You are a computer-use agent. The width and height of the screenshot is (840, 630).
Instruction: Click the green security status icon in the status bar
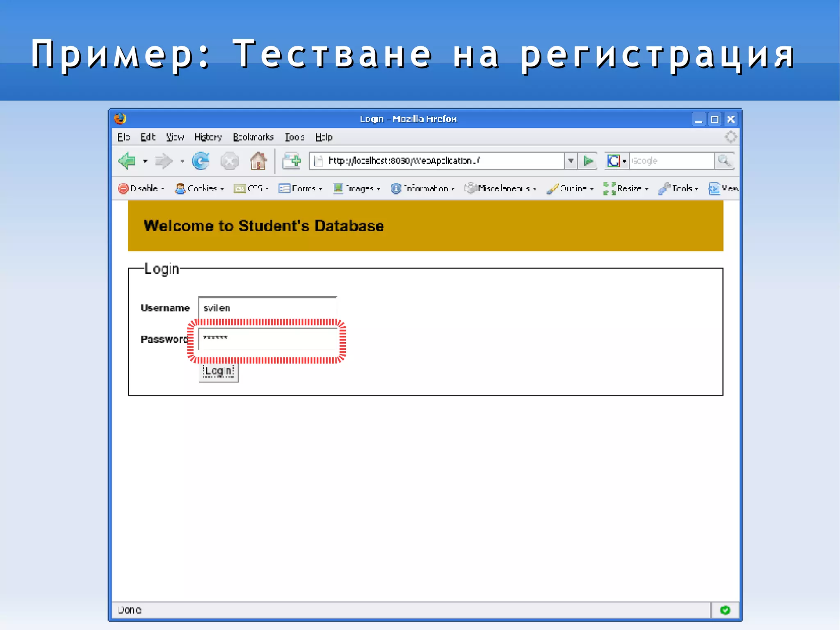pos(725,610)
